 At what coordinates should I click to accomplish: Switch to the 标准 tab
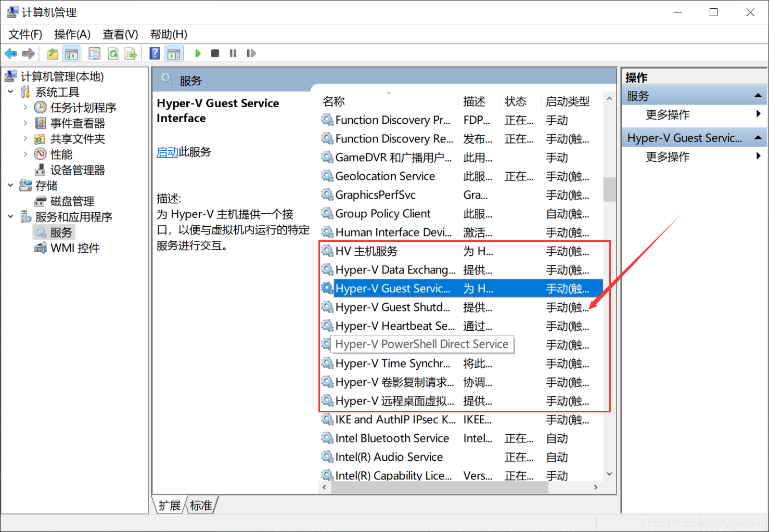pyautogui.click(x=201, y=505)
